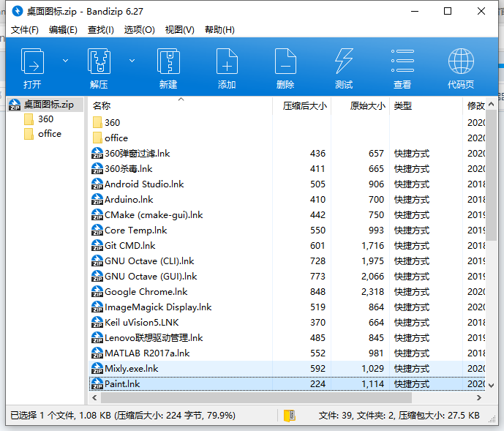Click the horizontal scrollbar left arrow

point(94,397)
